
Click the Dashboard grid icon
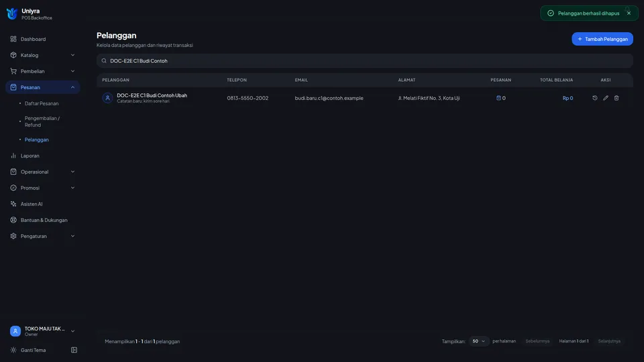coord(13,39)
